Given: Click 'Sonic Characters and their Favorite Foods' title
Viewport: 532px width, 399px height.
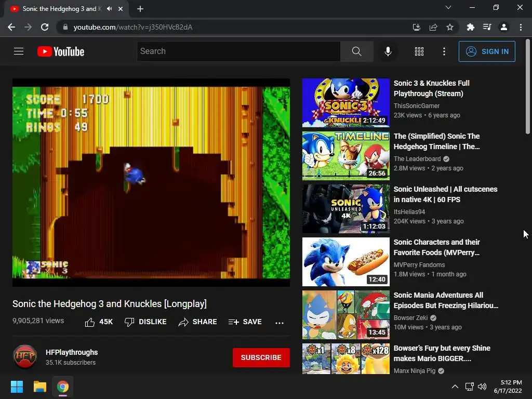Looking at the screenshot, I should tap(436, 247).
